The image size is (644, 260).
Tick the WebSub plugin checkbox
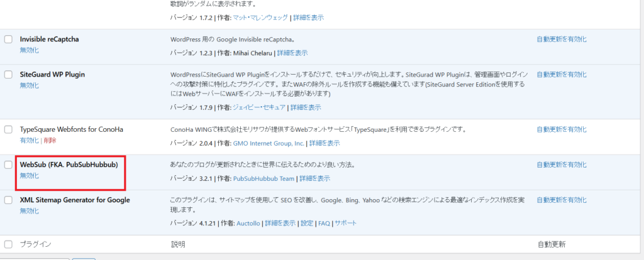click(x=8, y=165)
